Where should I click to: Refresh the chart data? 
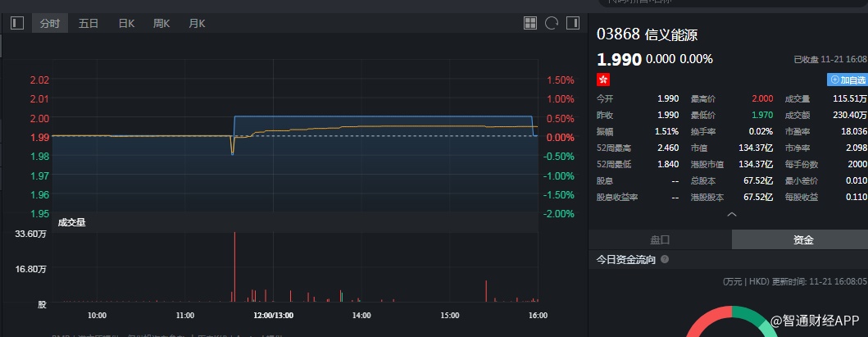(x=552, y=23)
